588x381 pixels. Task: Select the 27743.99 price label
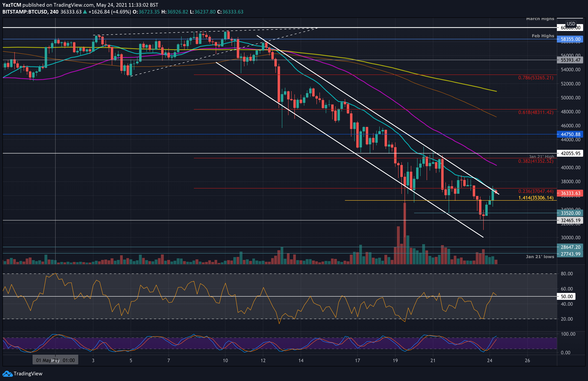pyautogui.click(x=570, y=254)
